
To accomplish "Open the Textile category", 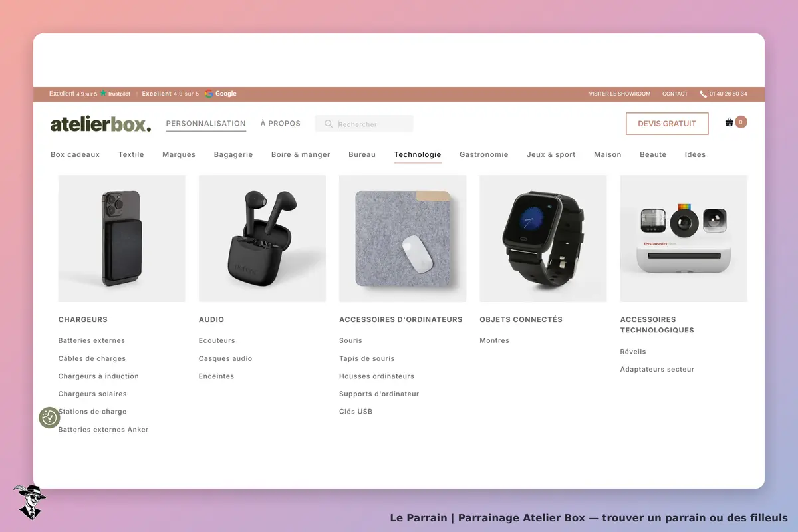I will point(131,154).
